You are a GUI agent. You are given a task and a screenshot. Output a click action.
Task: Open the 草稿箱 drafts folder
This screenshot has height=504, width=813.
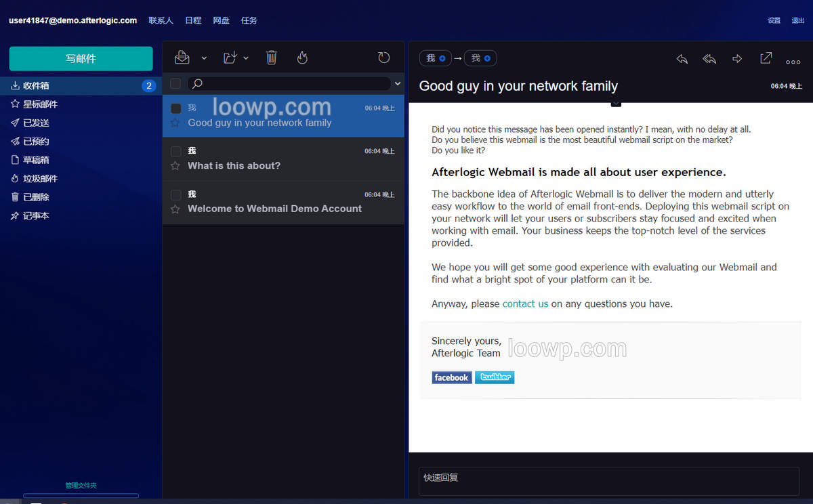[81, 160]
